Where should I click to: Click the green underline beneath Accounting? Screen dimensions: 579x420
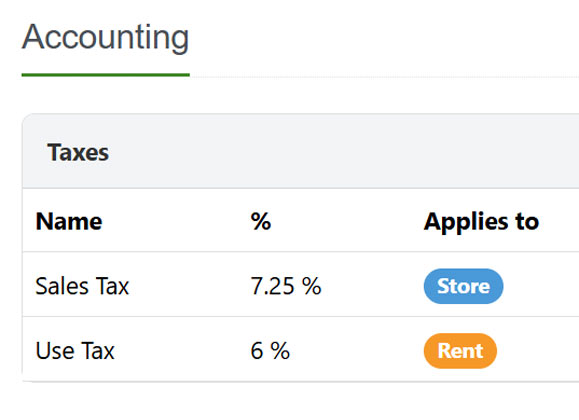point(106,75)
